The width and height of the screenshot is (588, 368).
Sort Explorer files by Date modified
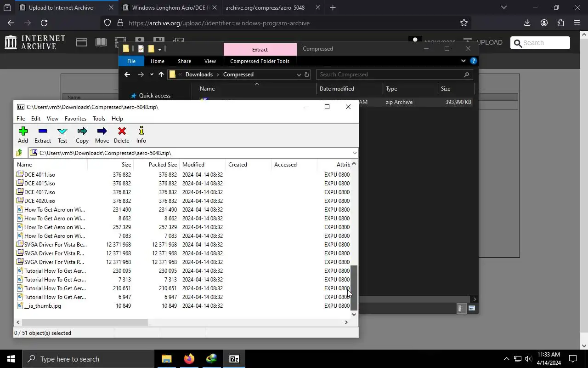[350, 88]
